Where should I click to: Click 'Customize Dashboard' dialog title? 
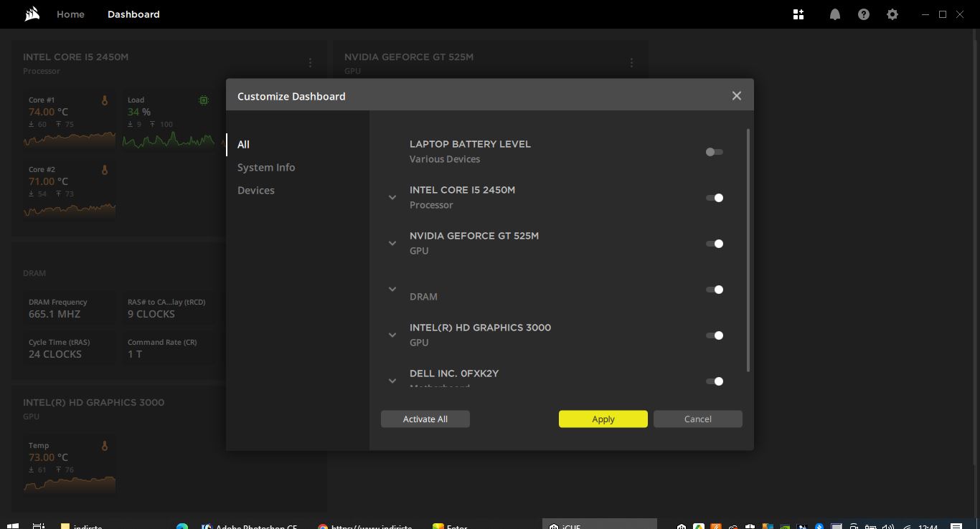[291, 96]
